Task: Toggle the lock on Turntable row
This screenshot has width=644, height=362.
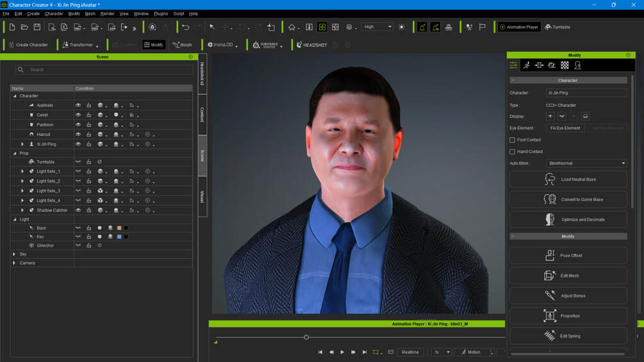Action: tap(88, 161)
